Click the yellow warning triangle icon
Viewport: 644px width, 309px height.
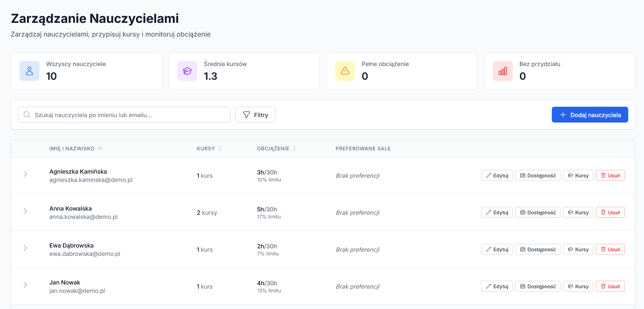[345, 71]
